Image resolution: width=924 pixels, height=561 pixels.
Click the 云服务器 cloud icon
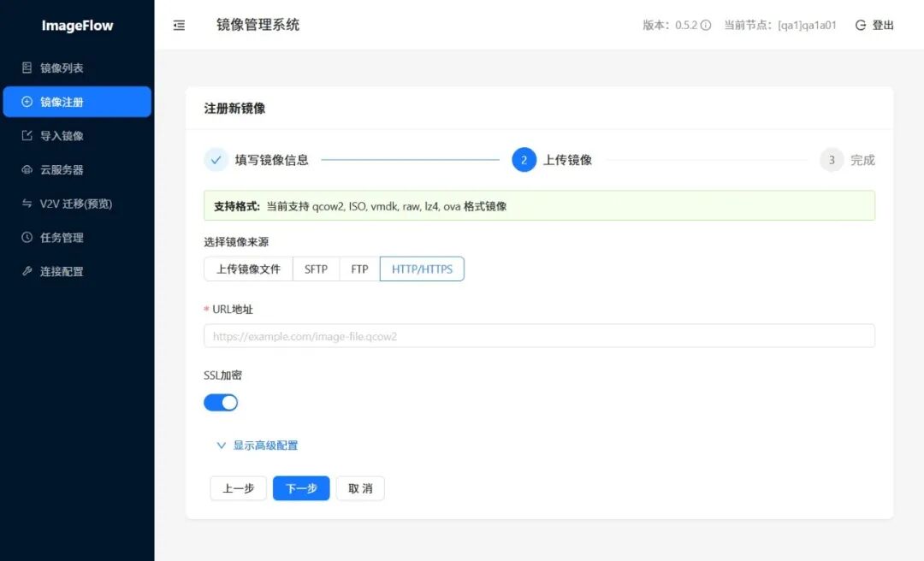27,169
